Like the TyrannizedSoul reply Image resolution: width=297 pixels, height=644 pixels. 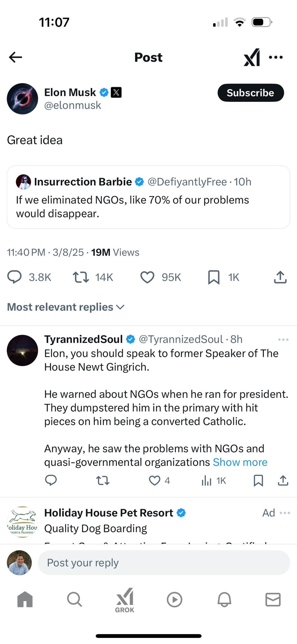pos(155,480)
